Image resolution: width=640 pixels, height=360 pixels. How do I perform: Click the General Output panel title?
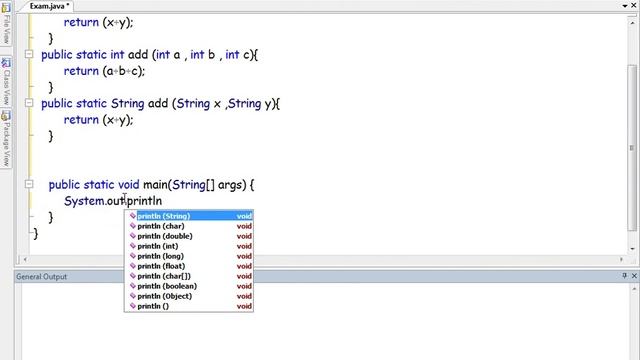click(x=41, y=276)
